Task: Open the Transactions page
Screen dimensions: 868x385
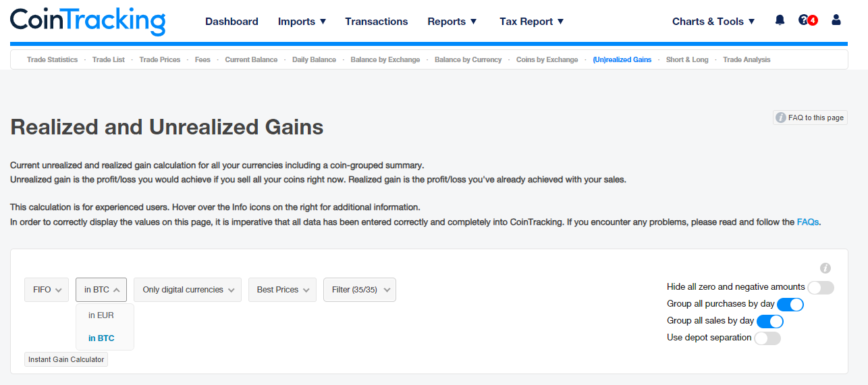Action: tap(377, 22)
